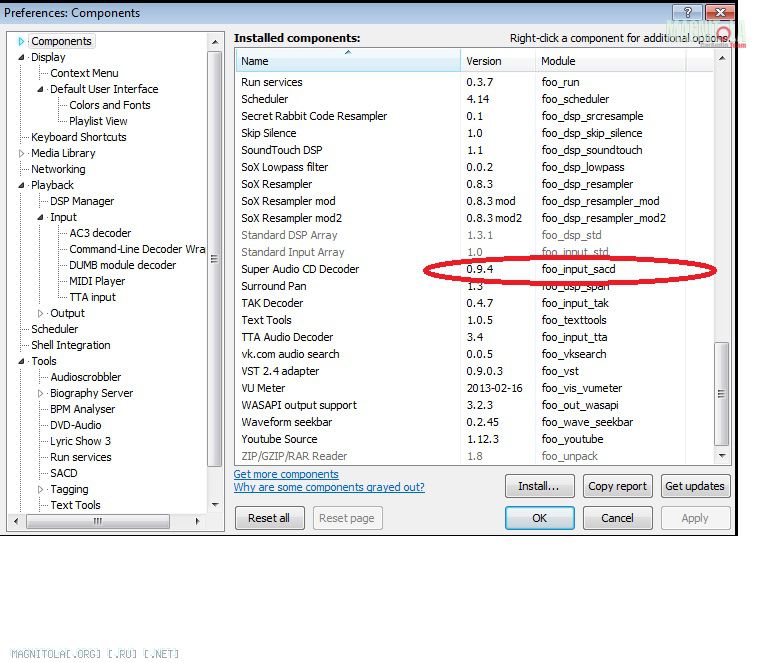Open the Context Menu preferences page

(x=84, y=73)
